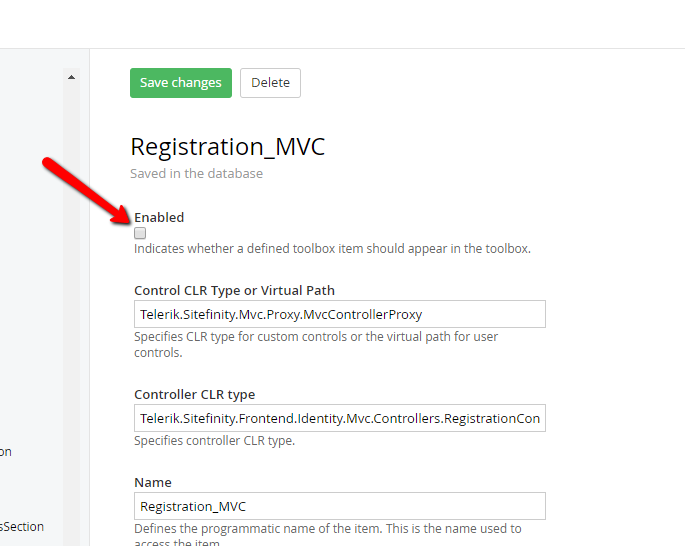
Task: Click the Control CLR Type or Virtual Path label
Action: tap(234, 290)
